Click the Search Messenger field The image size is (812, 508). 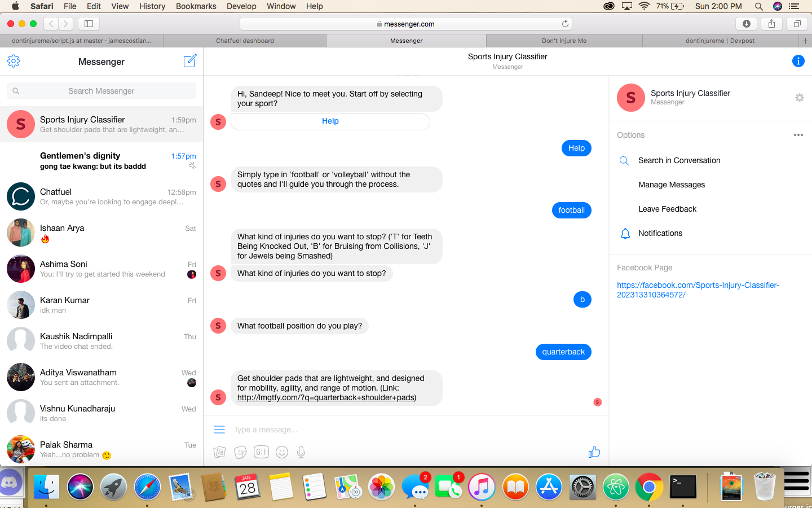pyautogui.click(x=101, y=91)
